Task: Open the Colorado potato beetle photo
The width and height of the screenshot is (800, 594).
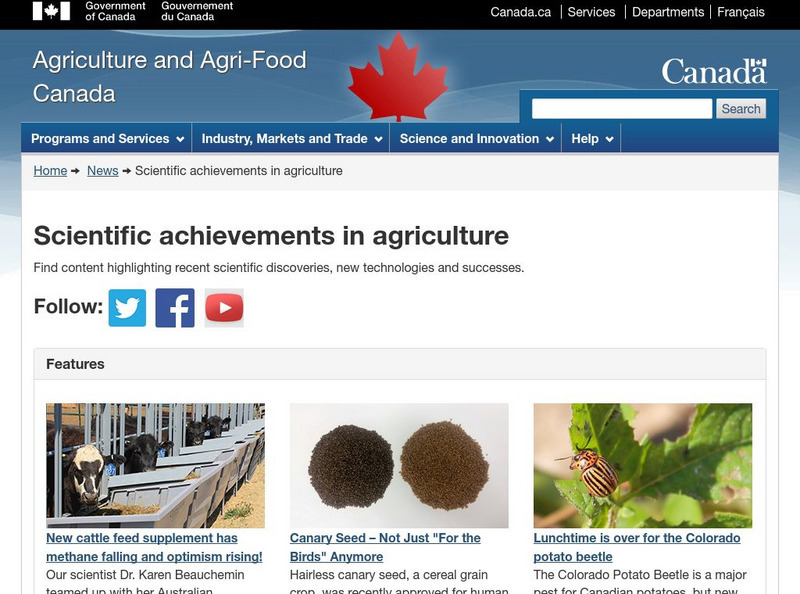Action: click(x=642, y=465)
